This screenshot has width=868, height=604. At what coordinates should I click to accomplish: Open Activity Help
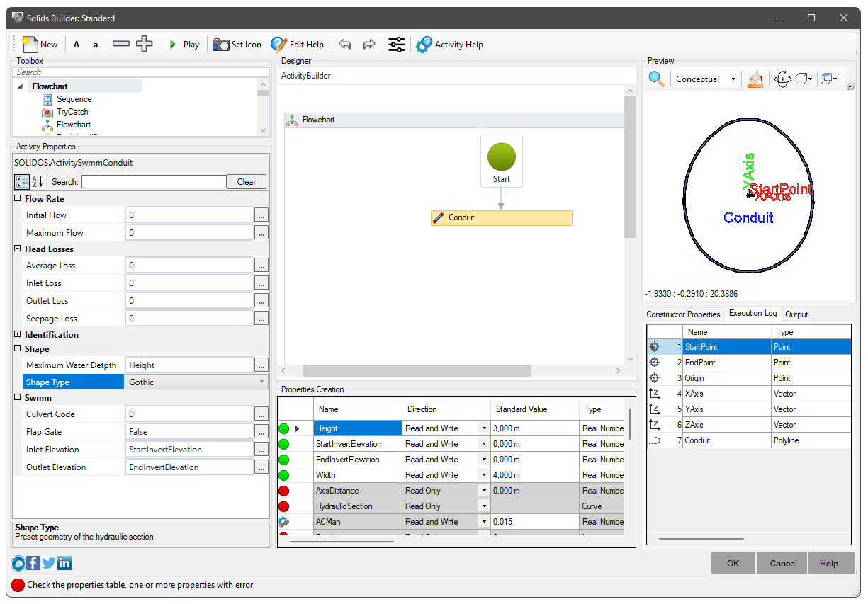[449, 45]
